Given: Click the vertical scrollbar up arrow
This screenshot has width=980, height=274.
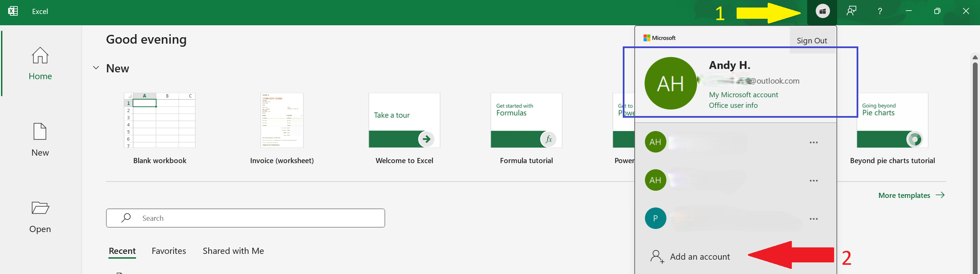Looking at the screenshot, I should click(x=975, y=57).
